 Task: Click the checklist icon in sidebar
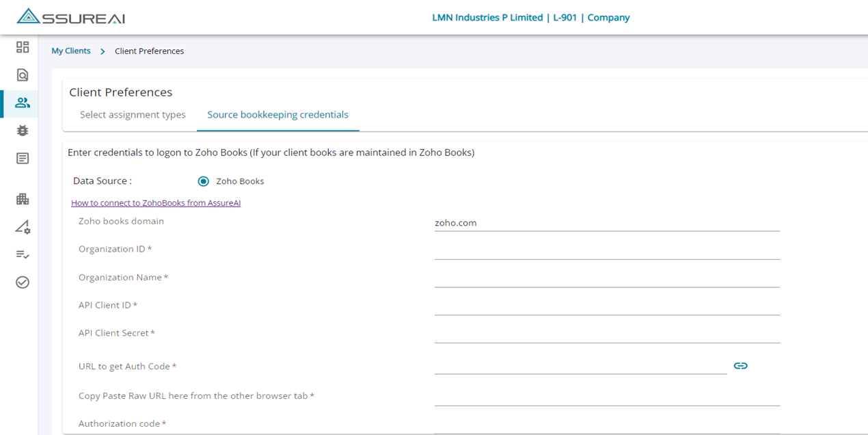pos(23,254)
